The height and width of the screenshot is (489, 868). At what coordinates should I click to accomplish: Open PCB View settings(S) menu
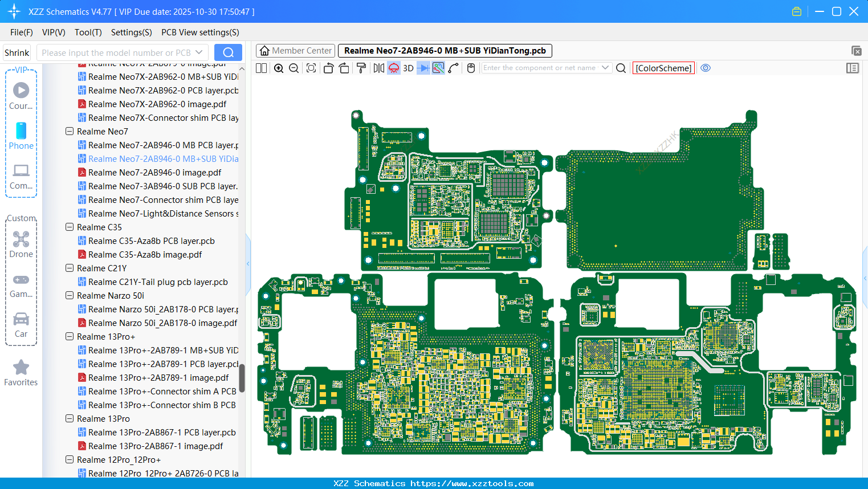200,32
